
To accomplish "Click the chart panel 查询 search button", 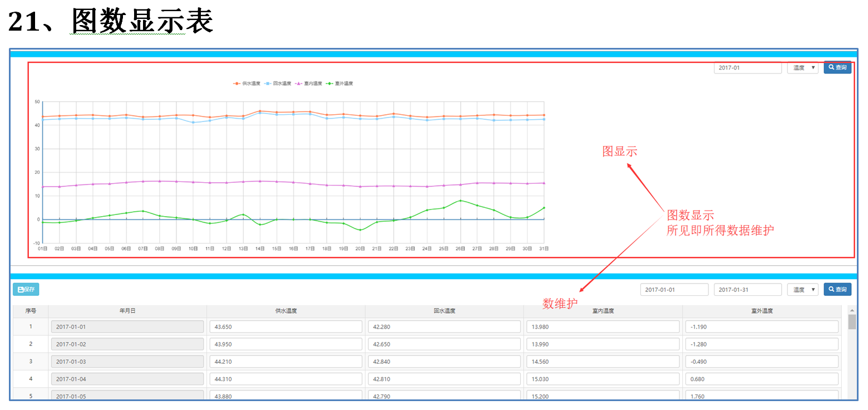I will pos(837,67).
